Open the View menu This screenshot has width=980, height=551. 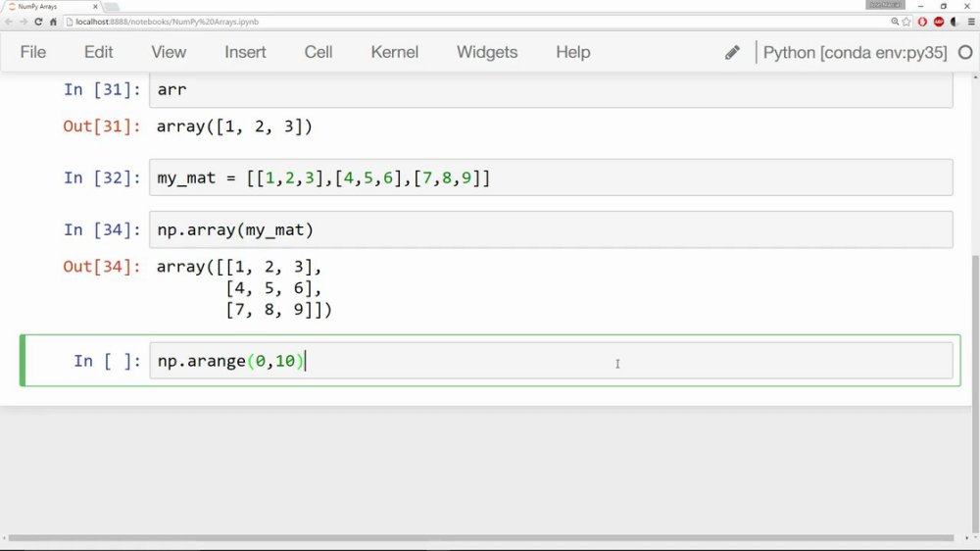(x=169, y=52)
